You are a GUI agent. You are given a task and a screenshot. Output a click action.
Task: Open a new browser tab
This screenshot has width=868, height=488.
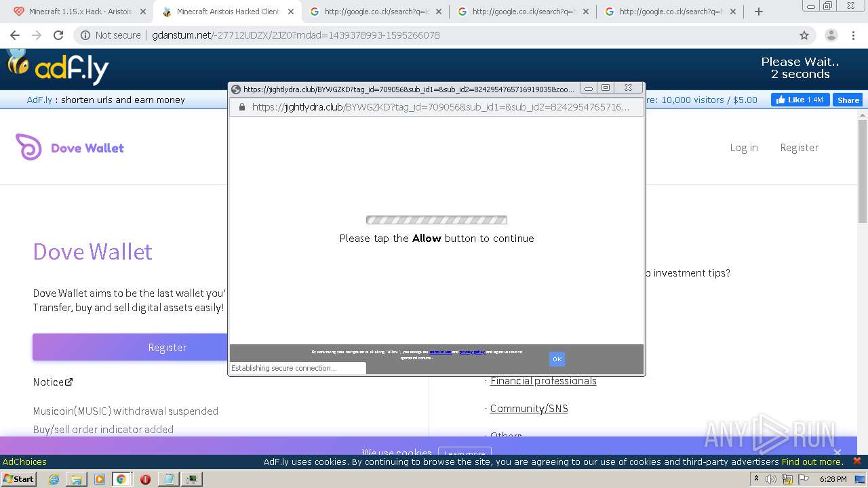tap(759, 12)
